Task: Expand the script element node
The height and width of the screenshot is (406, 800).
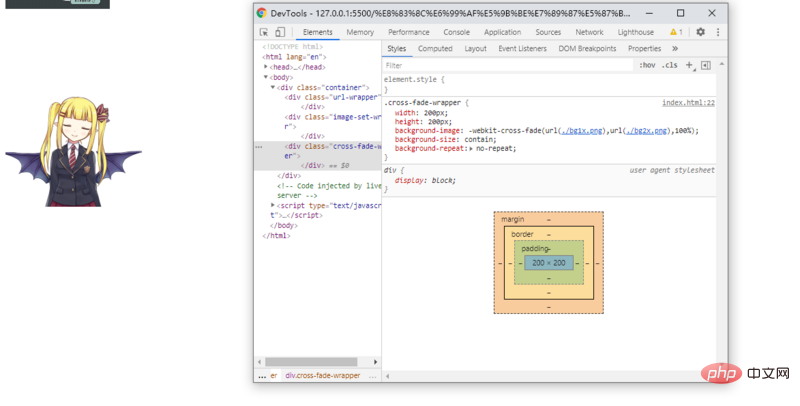Action: click(273, 205)
